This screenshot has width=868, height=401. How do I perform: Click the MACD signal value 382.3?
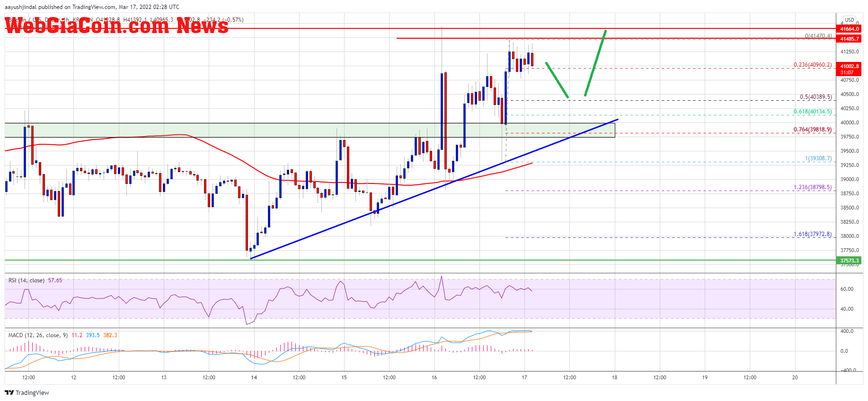[x=110, y=335]
